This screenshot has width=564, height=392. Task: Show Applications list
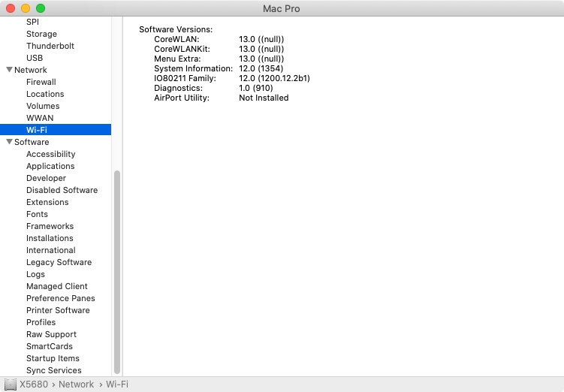pos(50,166)
